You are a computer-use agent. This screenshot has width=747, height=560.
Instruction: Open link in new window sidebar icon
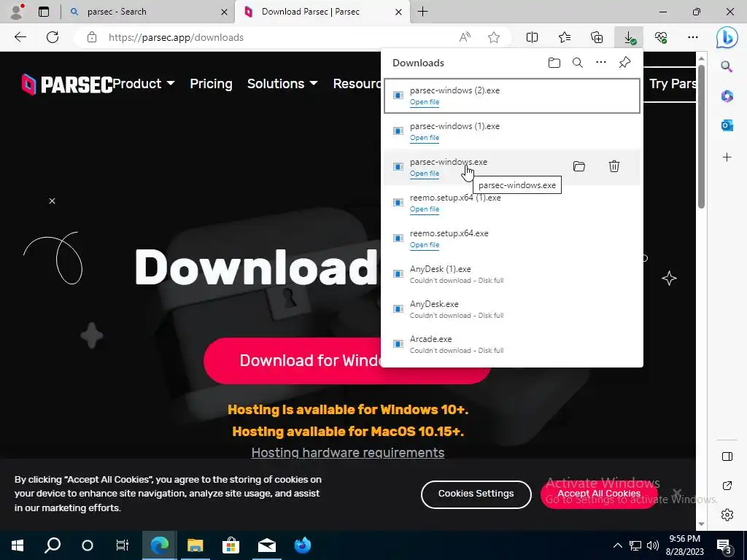tap(727, 486)
